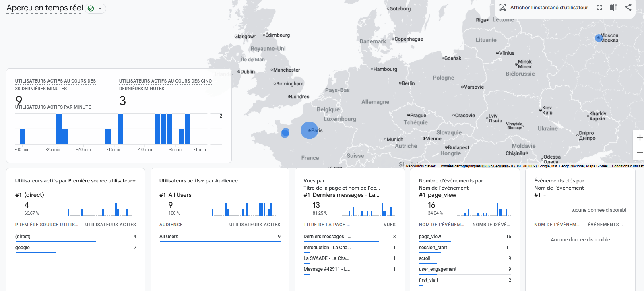This screenshot has height=291, width=644.
Task: Sort by the VUES column header
Action: tap(389, 225)
